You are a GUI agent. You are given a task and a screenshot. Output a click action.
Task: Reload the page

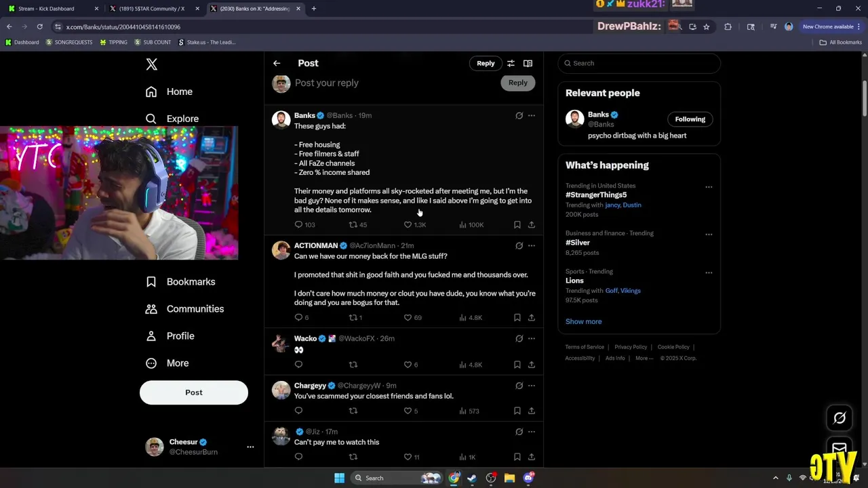(40, 27)
